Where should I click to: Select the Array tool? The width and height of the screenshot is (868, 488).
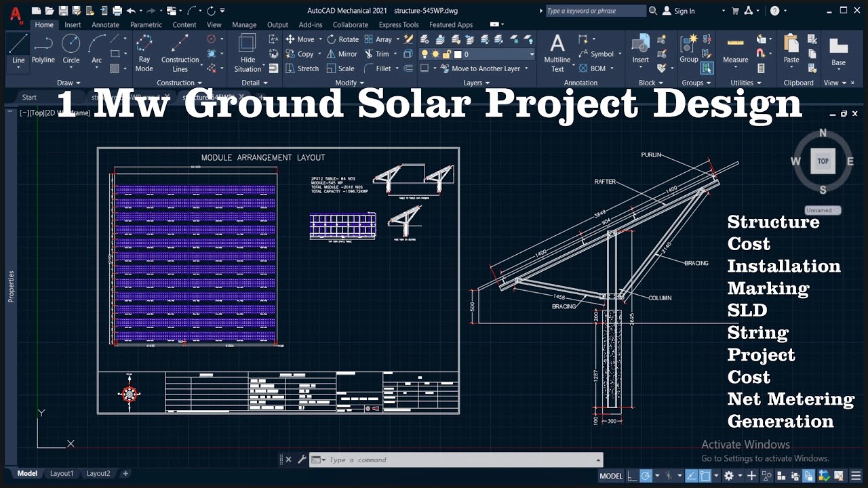tap(378, 39)
